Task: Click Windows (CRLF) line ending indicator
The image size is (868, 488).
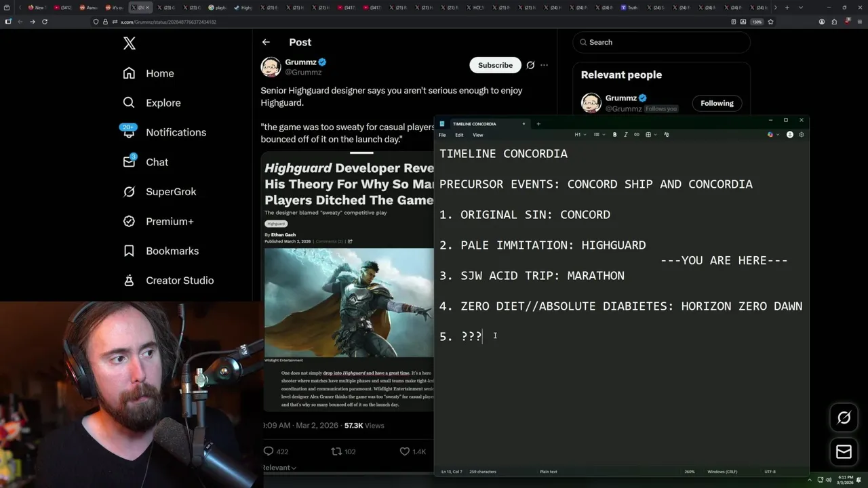Action: tap(722, 472)
